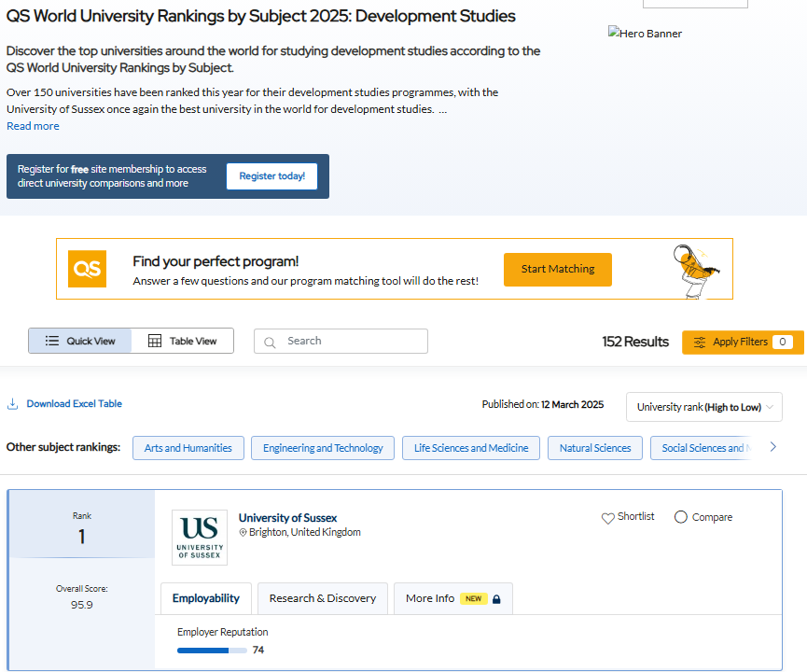Click Employer Reputation progress bar
The image size is (807, 672).
212,651
